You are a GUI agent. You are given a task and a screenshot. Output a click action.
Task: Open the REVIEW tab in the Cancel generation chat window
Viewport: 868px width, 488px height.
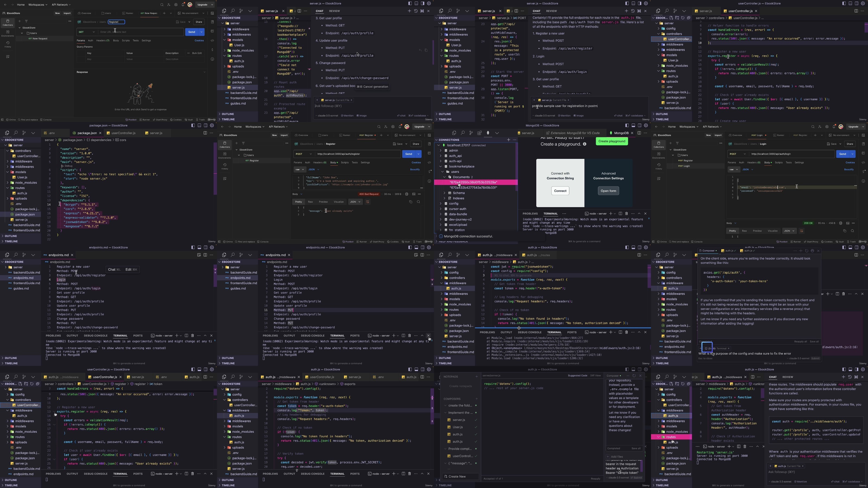tap(334, 11)
